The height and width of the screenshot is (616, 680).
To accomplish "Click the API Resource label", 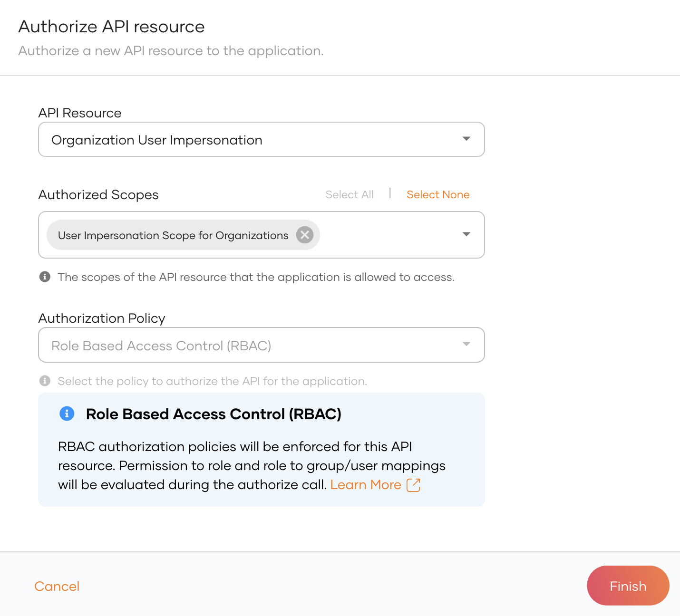I will click(80, 113).
